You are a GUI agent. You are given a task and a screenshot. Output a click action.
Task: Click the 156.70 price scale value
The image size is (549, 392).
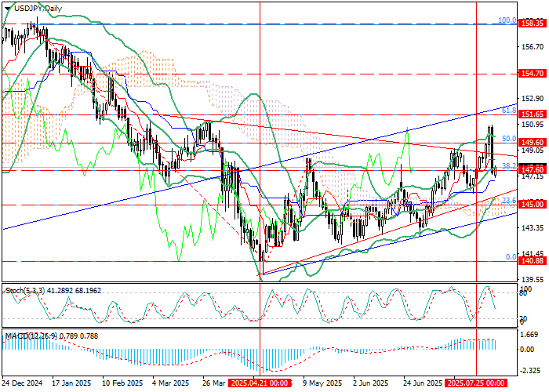pyautogui.click(x=533, y=46)
